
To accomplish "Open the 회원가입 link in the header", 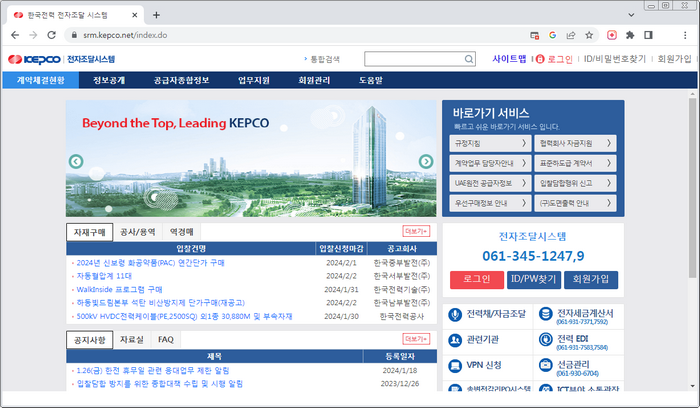I will [x=674, y=59].
